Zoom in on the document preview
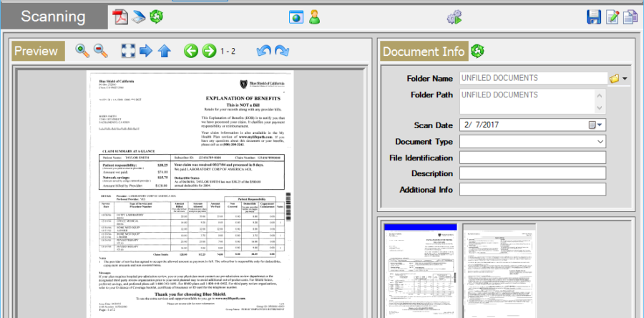The image size is (644, 318). click(82, 51)
